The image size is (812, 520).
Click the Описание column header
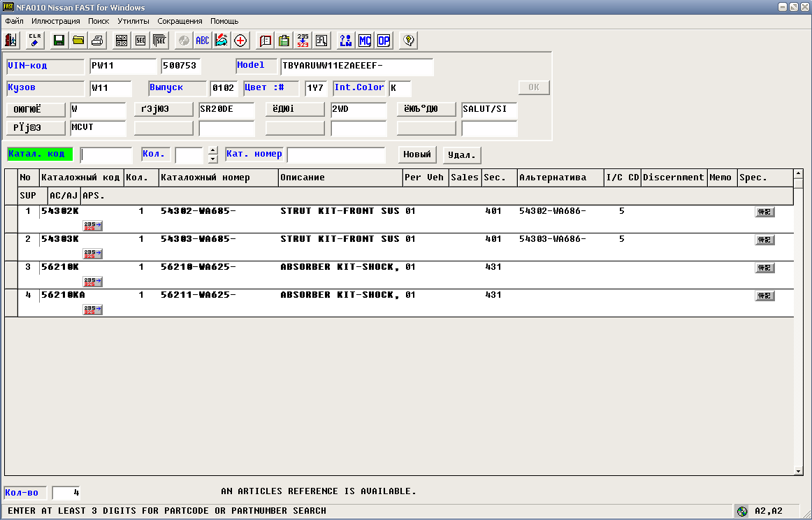pos(340,178)
